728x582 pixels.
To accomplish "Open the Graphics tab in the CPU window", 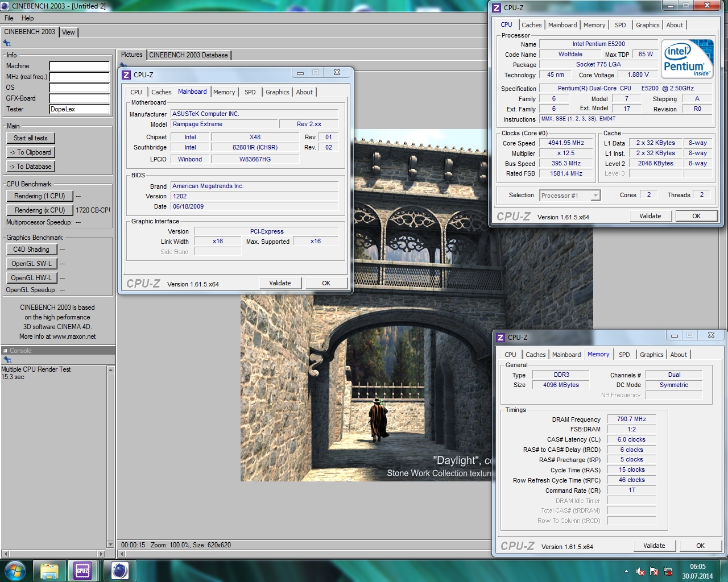I will point(648,25).
